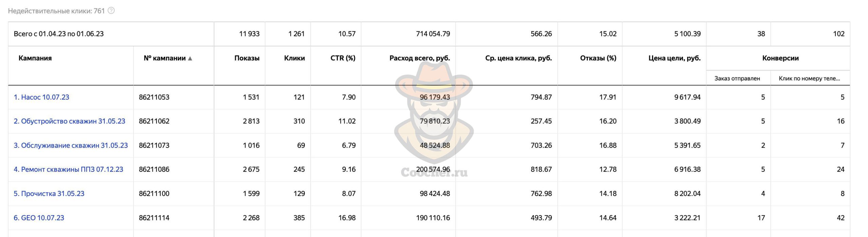
Task: Sort by Ср. цена клика header
Action: click(518, 58)
